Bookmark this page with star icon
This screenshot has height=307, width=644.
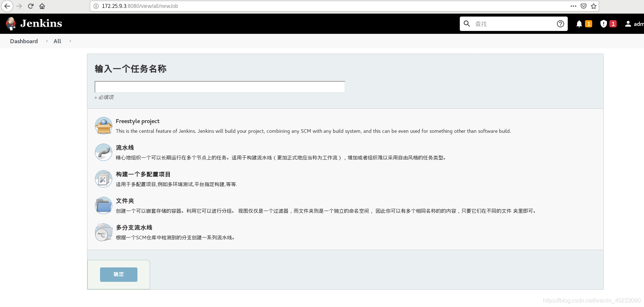point(594,6)
